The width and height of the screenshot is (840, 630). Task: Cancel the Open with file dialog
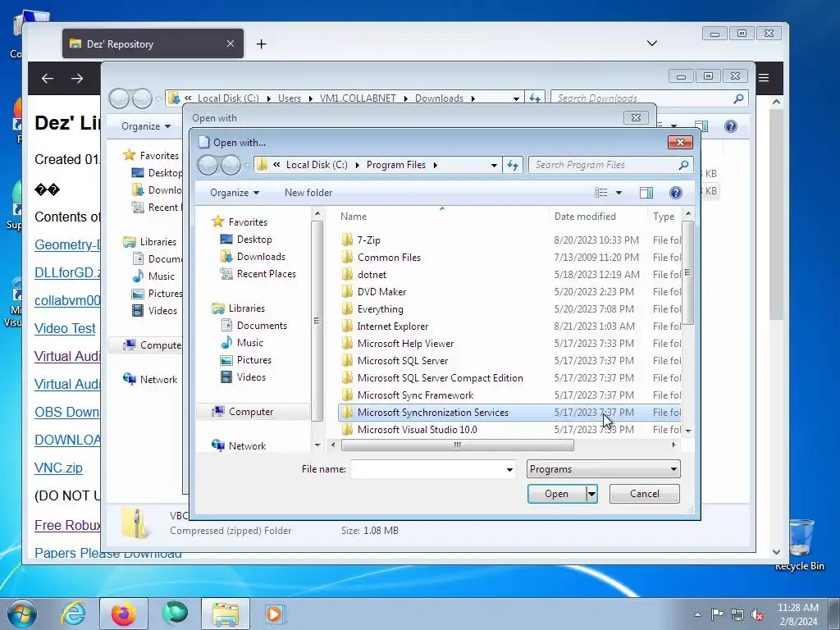click(645, 494)
